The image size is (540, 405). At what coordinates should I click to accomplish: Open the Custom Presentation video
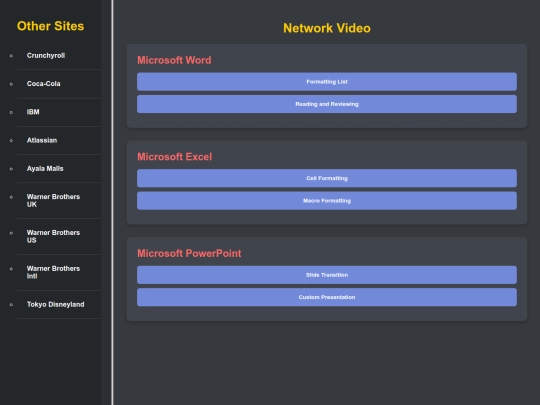click(x=327, y=297)
